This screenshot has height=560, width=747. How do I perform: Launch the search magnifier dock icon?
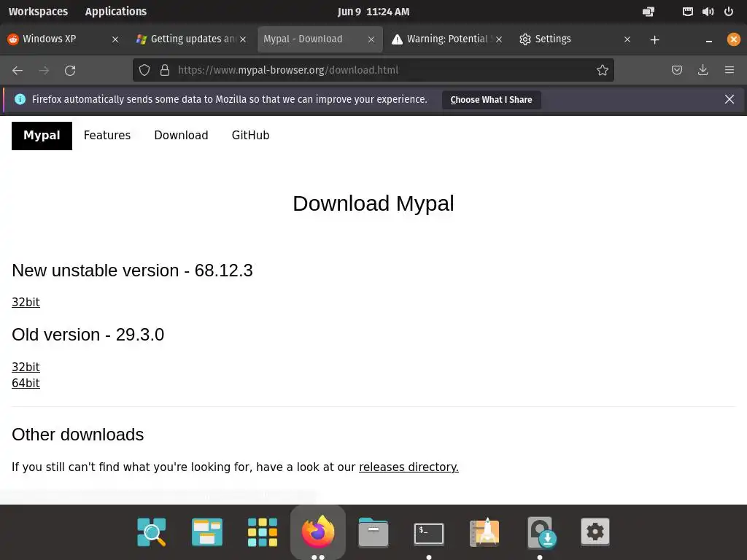click(152, 532)
